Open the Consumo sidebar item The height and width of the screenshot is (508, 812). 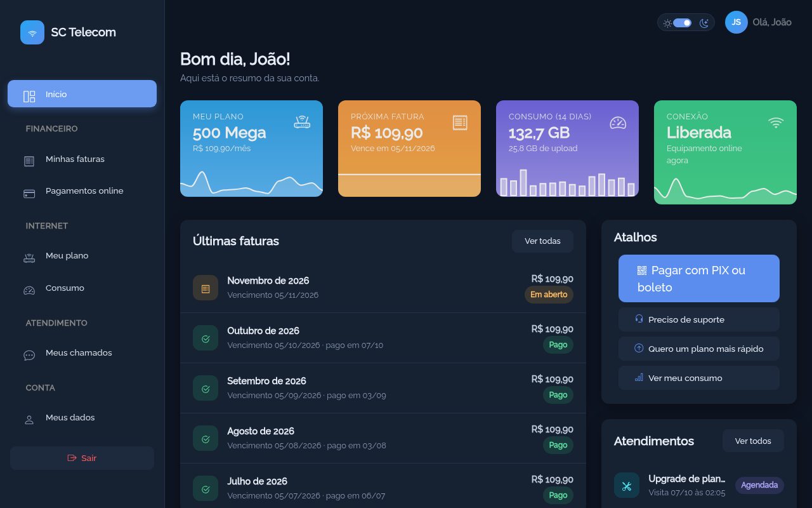point(82,288)
